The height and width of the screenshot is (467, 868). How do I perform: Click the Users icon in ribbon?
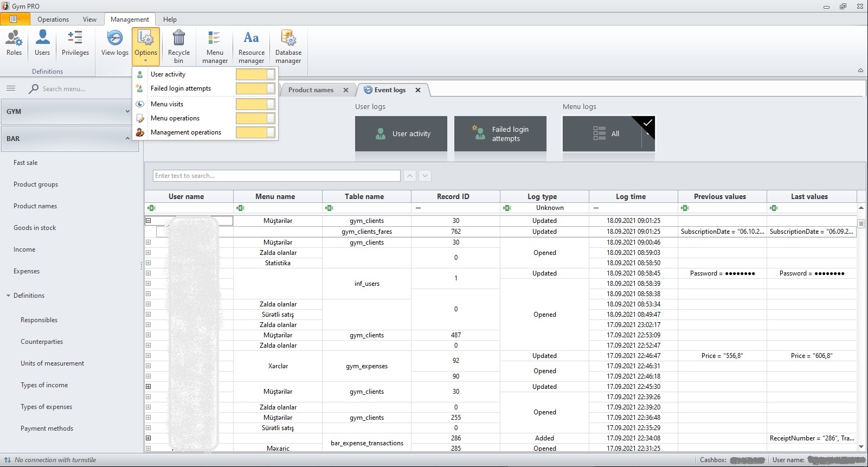click(x=42, y=43)
